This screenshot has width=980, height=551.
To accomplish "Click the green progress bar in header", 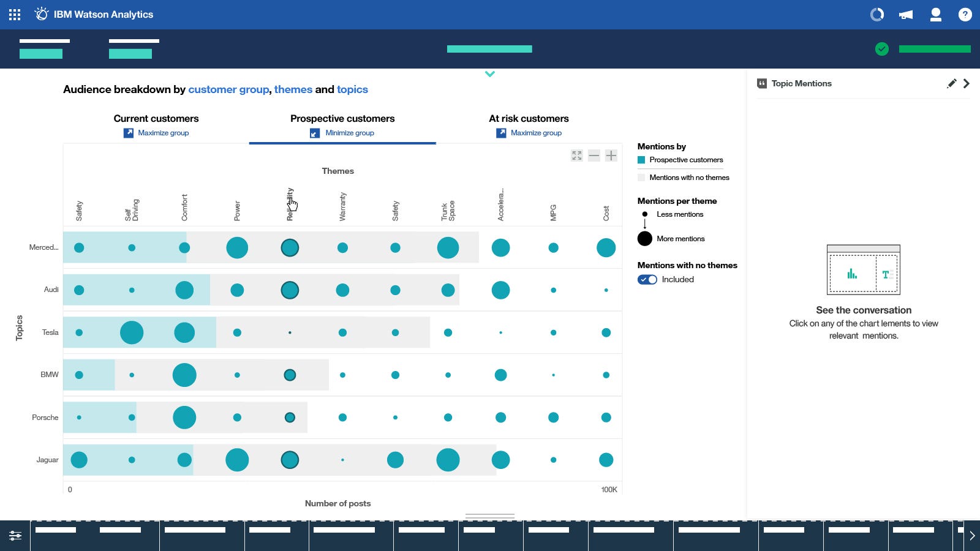I will click(935, 49).
